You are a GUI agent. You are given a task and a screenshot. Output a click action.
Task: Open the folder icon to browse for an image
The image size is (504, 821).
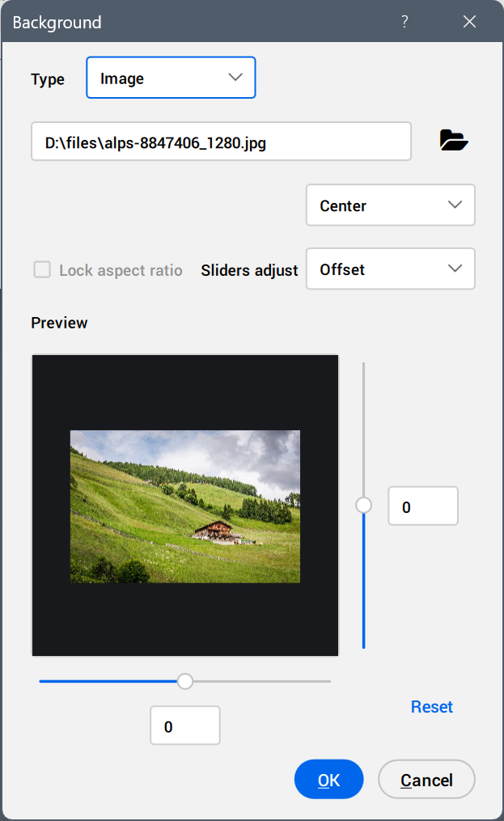[x=454, y=141]
